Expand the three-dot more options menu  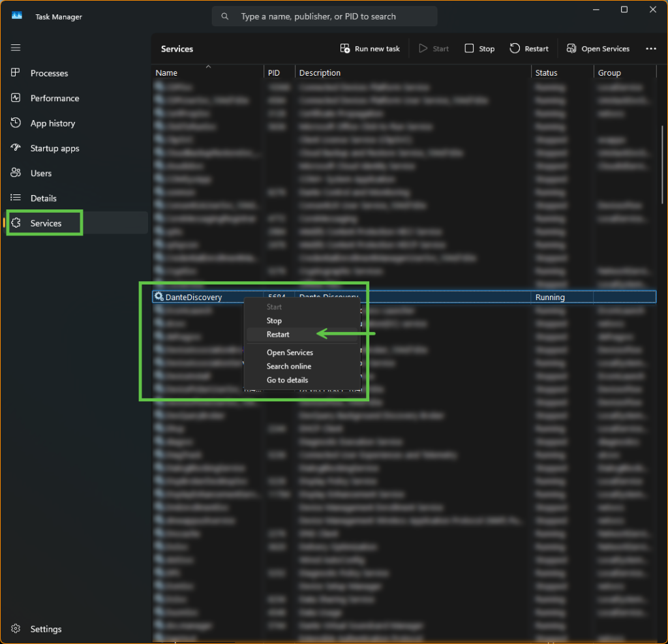click(x=650, y=49)
